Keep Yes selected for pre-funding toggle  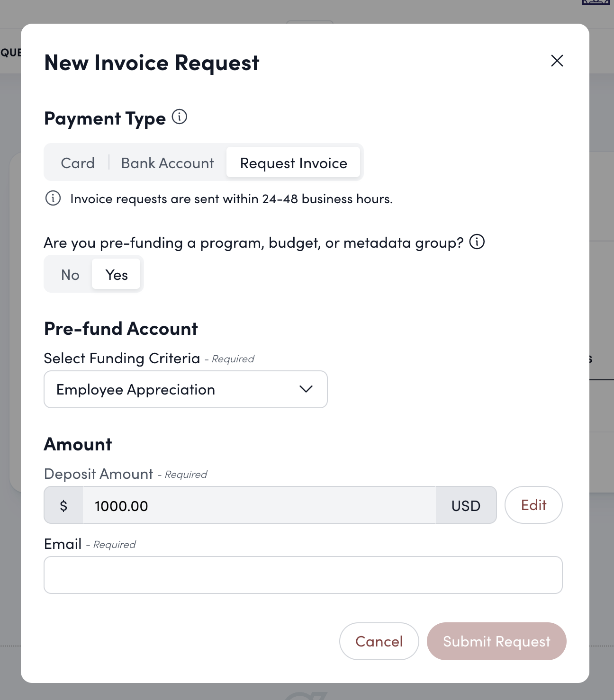point(117,274)
